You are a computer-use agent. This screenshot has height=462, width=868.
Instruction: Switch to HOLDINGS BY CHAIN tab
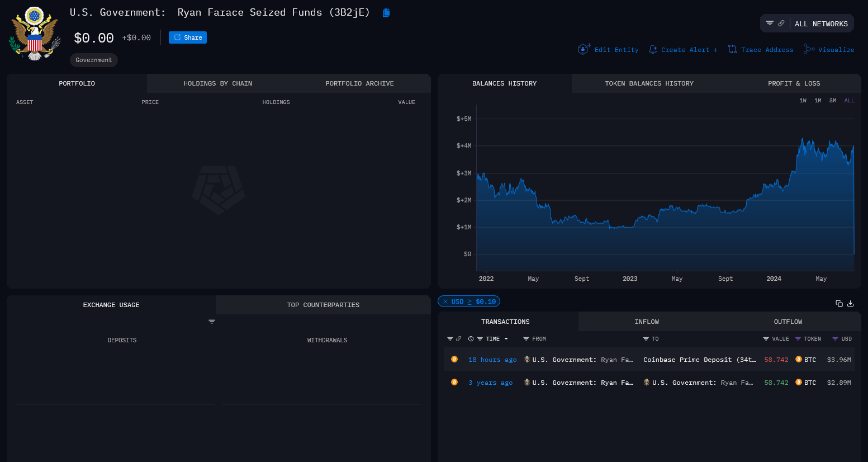pos(218,83)
